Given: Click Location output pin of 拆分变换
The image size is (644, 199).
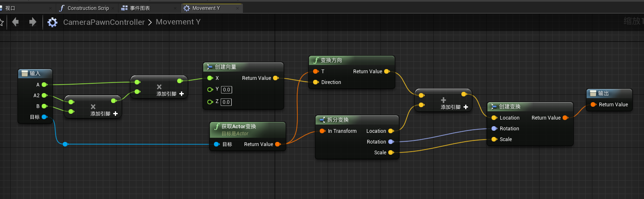Looking at the screenshot, I should 391,131.
